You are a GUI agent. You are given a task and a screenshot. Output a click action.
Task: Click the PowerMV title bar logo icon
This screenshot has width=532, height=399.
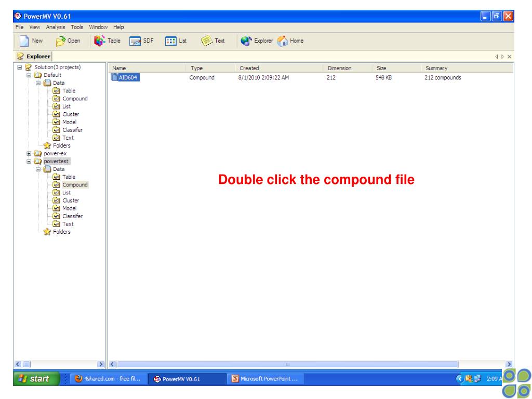pos(18,16)
